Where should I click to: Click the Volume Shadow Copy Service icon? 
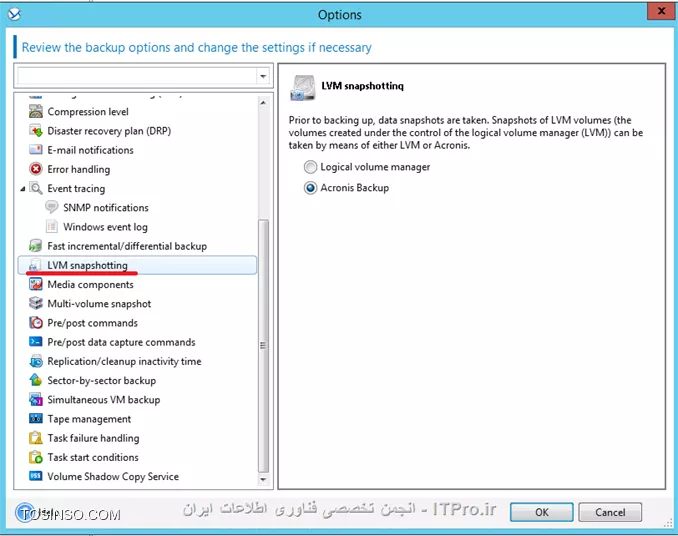point(35,476)
